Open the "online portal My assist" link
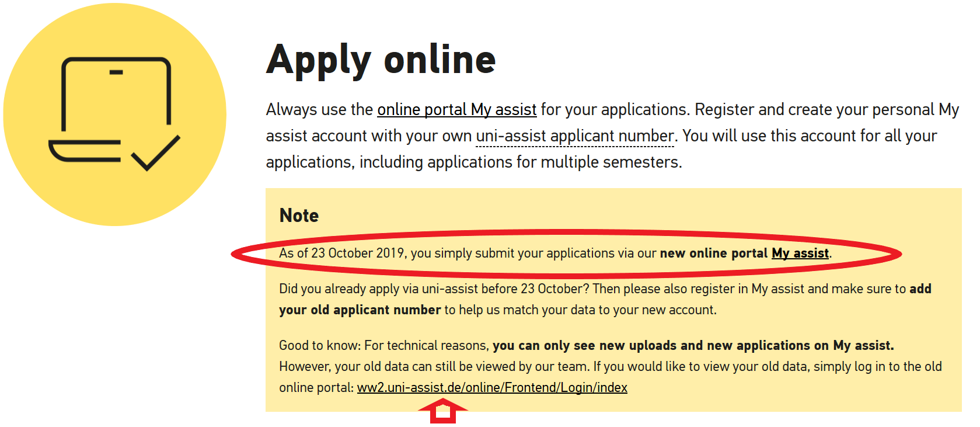 (456, 110)
